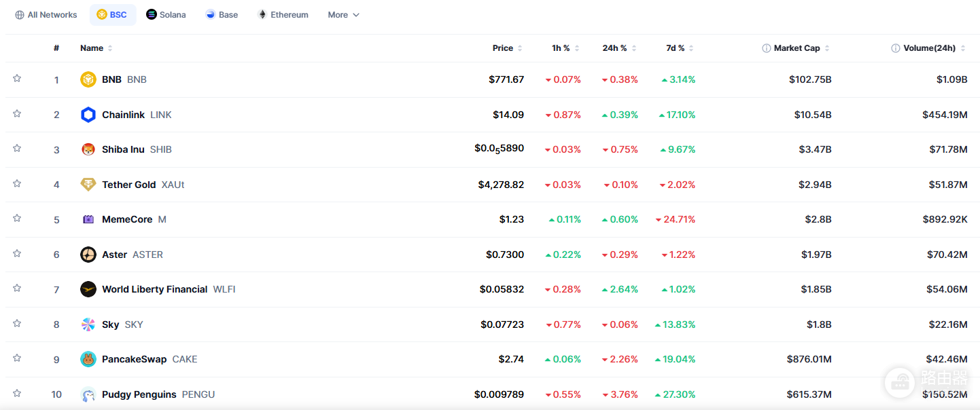This screenshot has width=980, height=410.
Task: Toggle the MemeCore watchlist star
Action: 17,219
